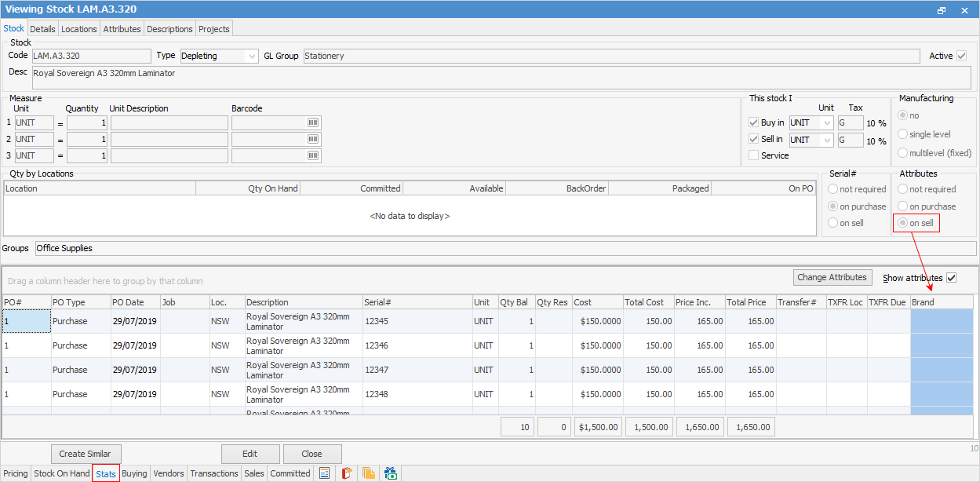Click barcode icon on third measure row
The width and height of the screenshot is (980, 482).
click(312, 155)
